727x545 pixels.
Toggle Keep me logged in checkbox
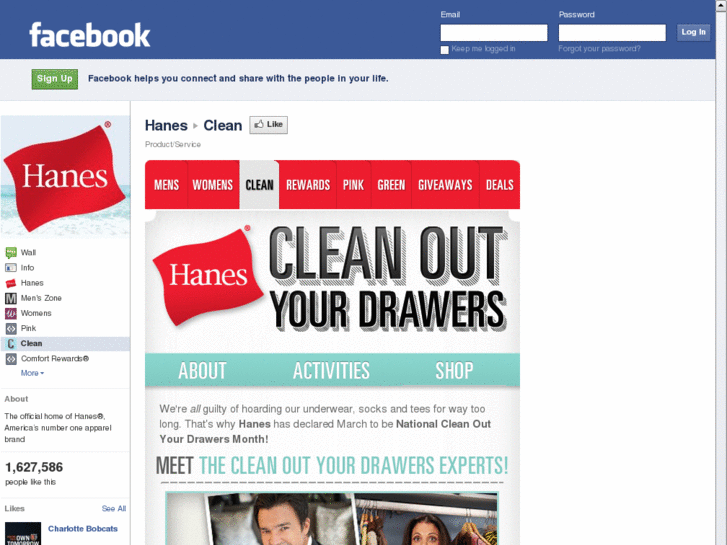pos(444,50)
